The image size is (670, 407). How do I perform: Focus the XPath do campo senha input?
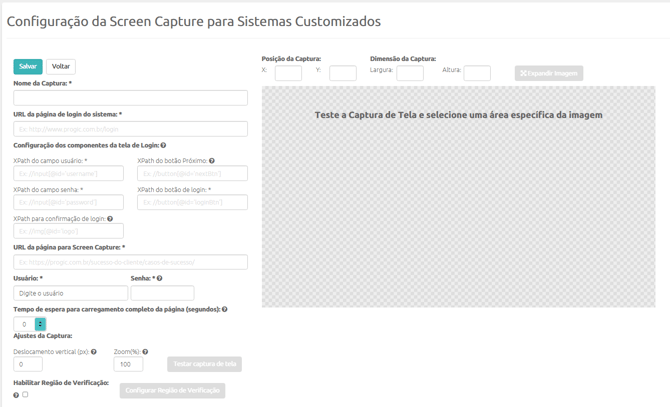click(x=68, y=202)
